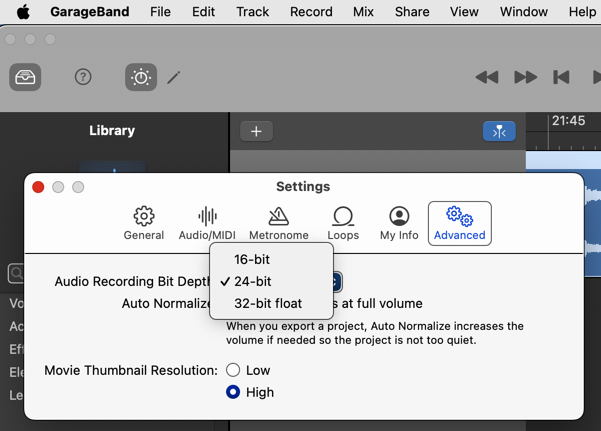Pick the 32-bit float option
This screenshot has width=601, height=431.
(x=268, y=303)
